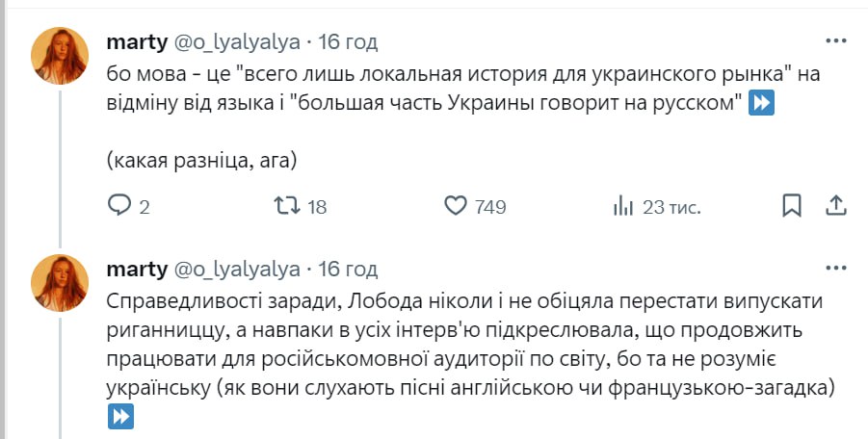Open the first tweet's "16 год" timestamp
The width and height of the screenshot is (868, 439).
click(348, 41)
